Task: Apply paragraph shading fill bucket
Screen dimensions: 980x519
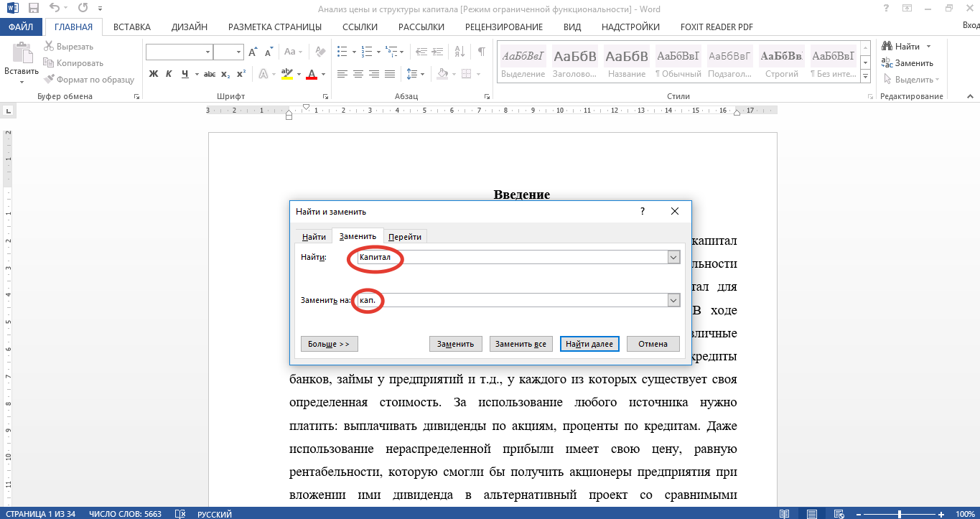Action: [442, 74]
